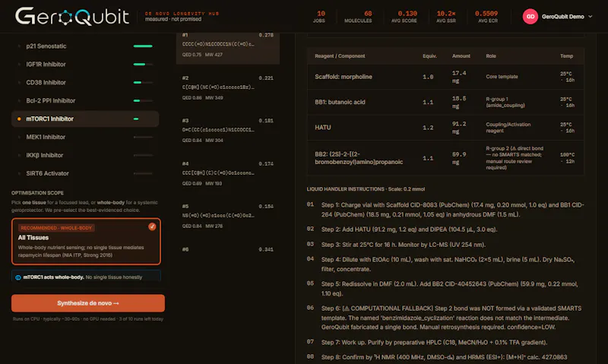Screen dimensions: 608x364
Task: Click the Optimisation Scope heading
Action: click(x=37, y=193)
